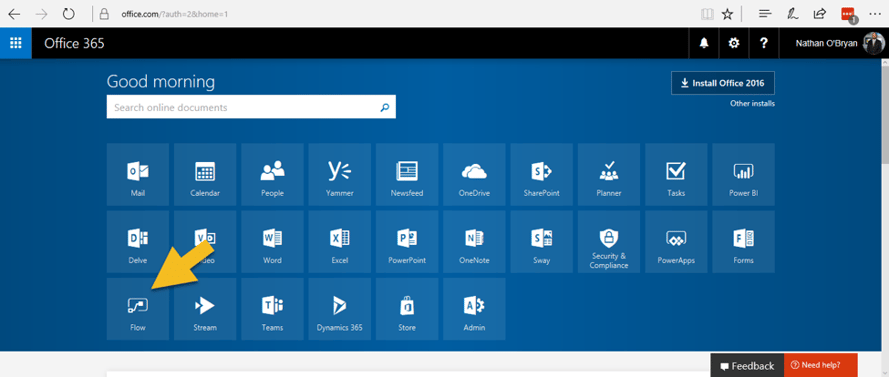Refresh the page with reload icon
Image resolution: width=889 pixels, height=377 pixels.
click(x=69, y=14)
